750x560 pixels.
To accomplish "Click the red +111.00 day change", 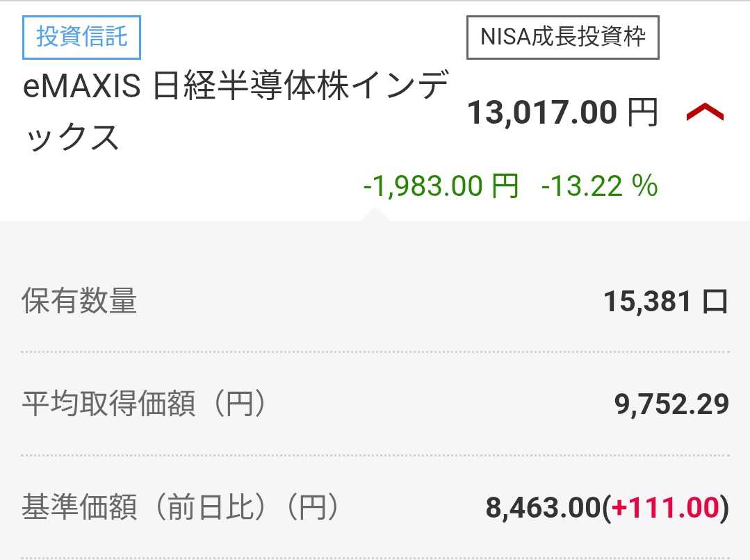I will coord(665,508).
